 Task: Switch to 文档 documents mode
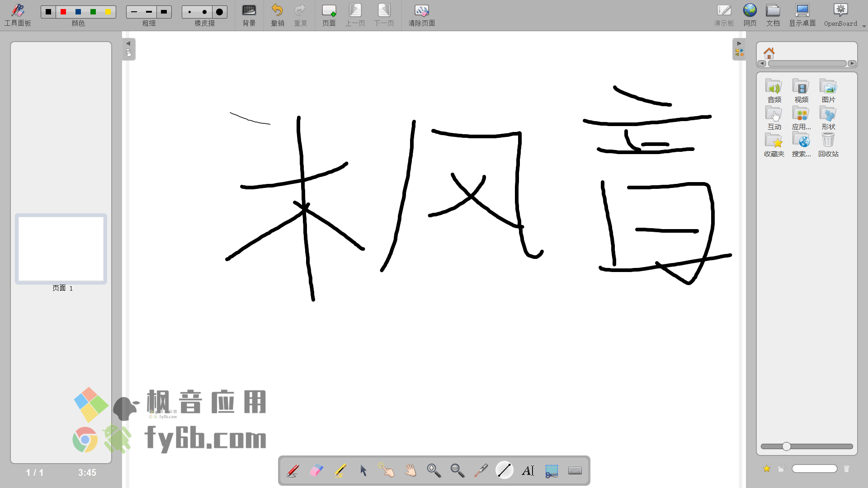773,15
